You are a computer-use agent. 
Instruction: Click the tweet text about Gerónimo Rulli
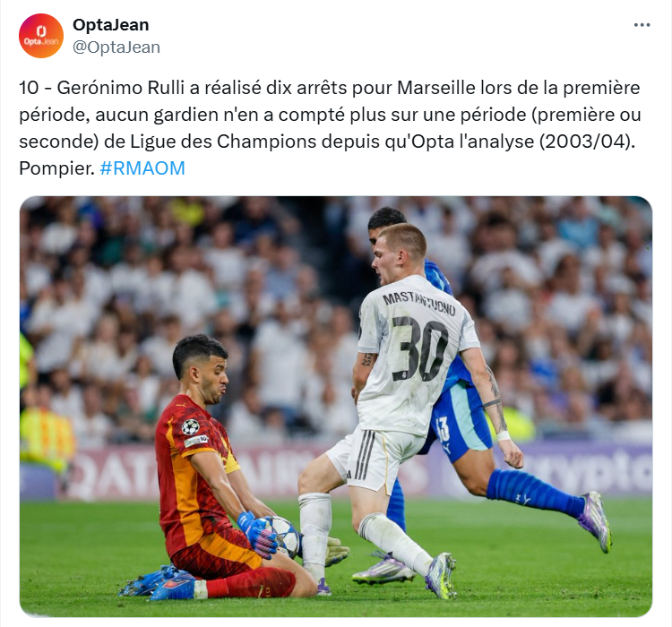[330, 128]
